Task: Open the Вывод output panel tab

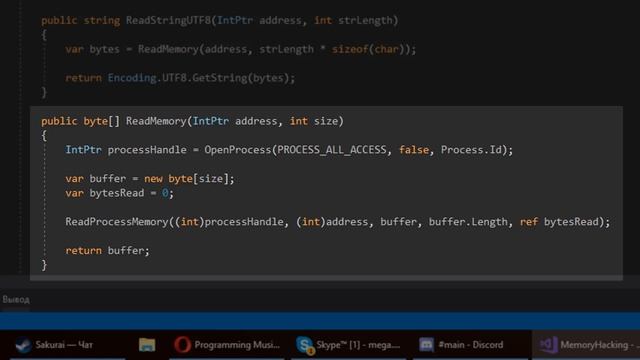Action: tap(16, 300)
